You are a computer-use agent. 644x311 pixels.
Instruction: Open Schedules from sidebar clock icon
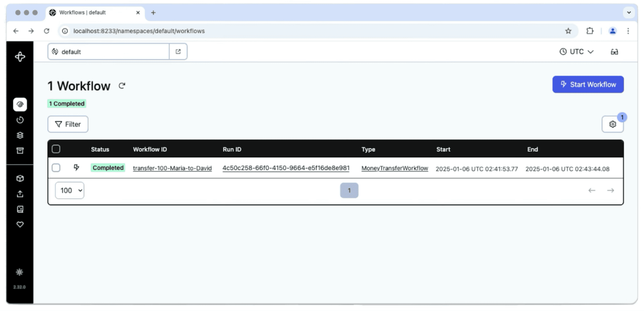pyautogui.click(x=20, y=120)
